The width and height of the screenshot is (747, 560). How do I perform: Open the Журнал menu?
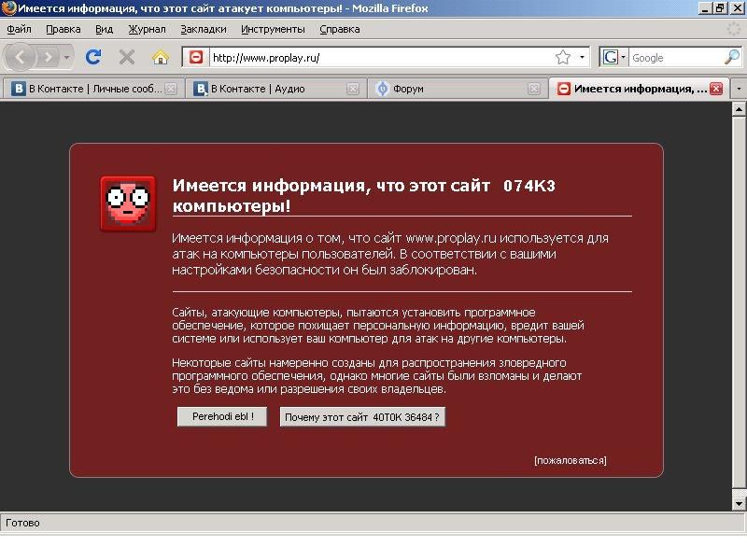(x=148, y=29)
